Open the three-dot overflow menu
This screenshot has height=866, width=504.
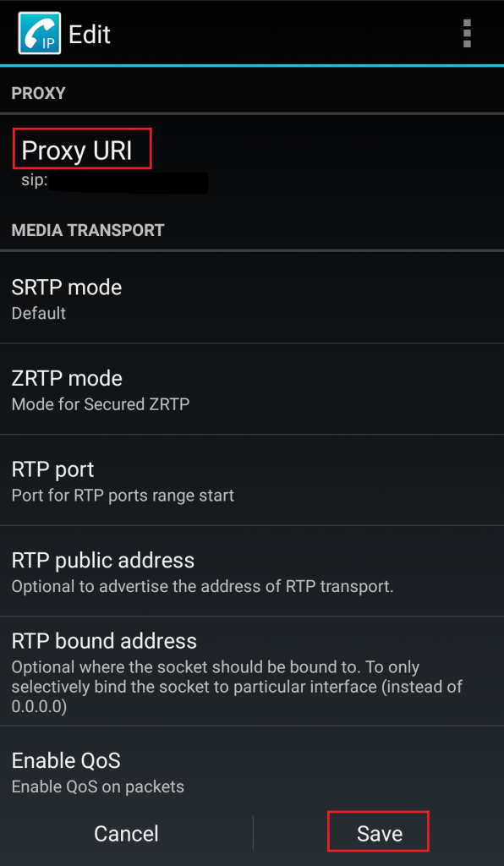467,34
